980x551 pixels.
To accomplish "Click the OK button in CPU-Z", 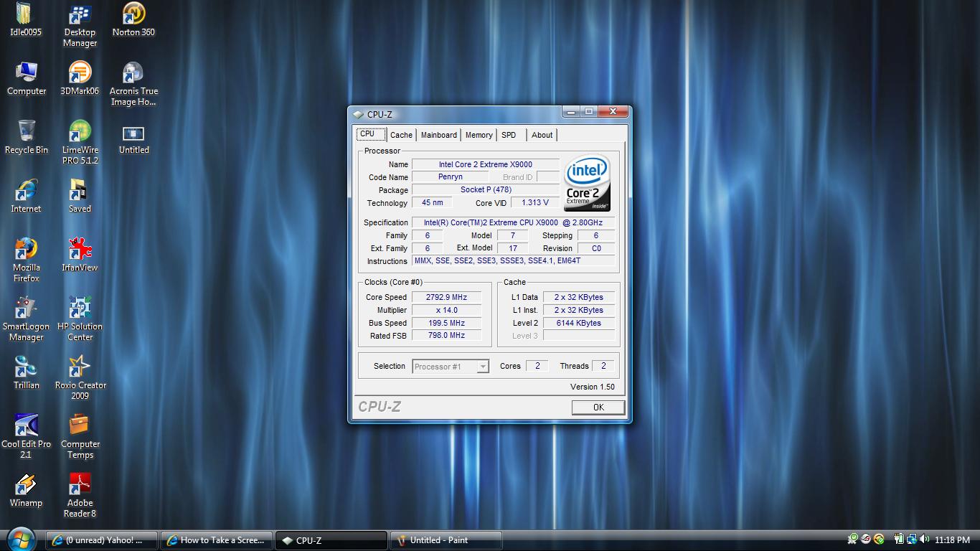I will click(598, 407).
